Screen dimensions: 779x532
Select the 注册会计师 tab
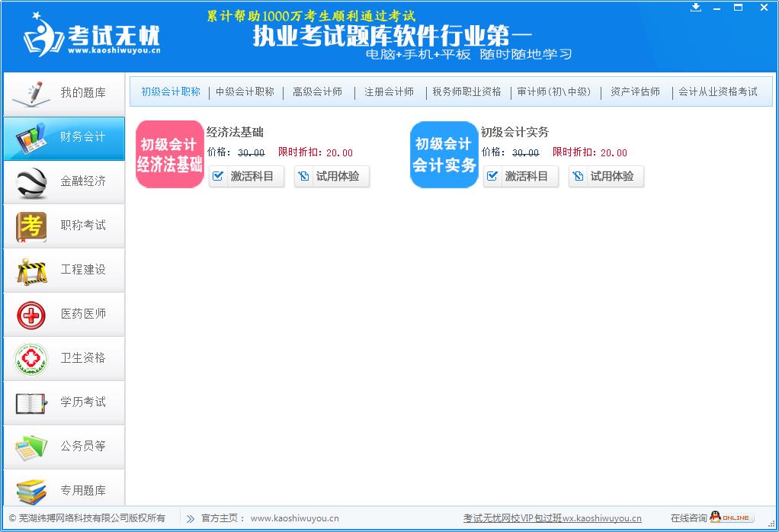389,92
